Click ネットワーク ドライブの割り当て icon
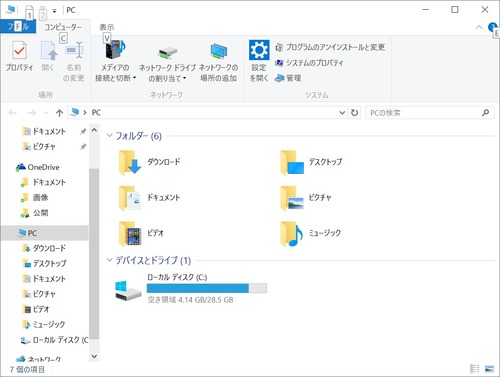500x377 pixels. pos(167,52)
